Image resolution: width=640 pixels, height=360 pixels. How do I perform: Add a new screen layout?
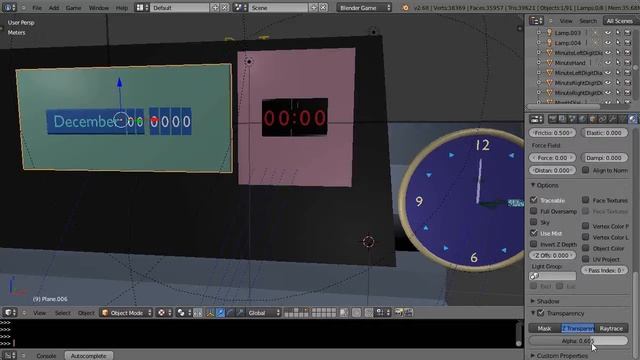[215, 7]
